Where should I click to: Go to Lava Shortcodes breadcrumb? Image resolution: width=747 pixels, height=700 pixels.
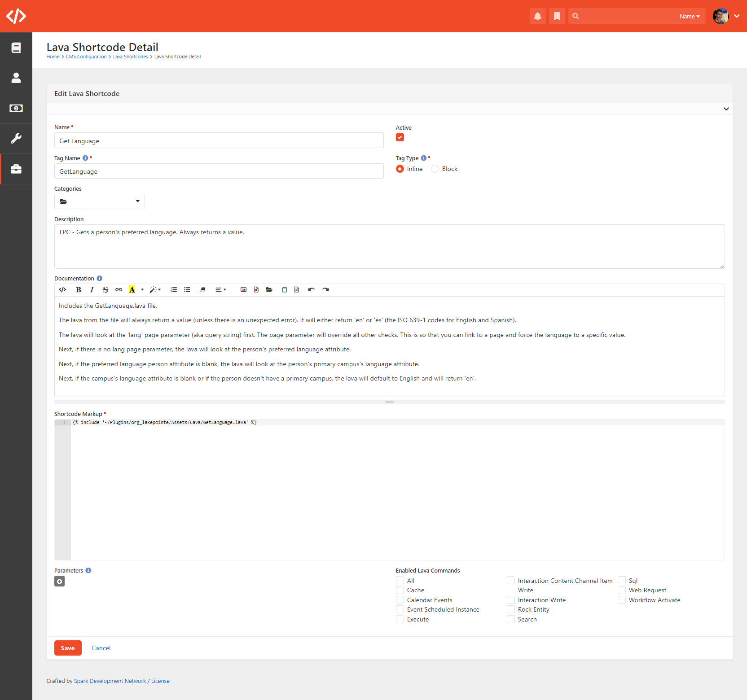131,57
